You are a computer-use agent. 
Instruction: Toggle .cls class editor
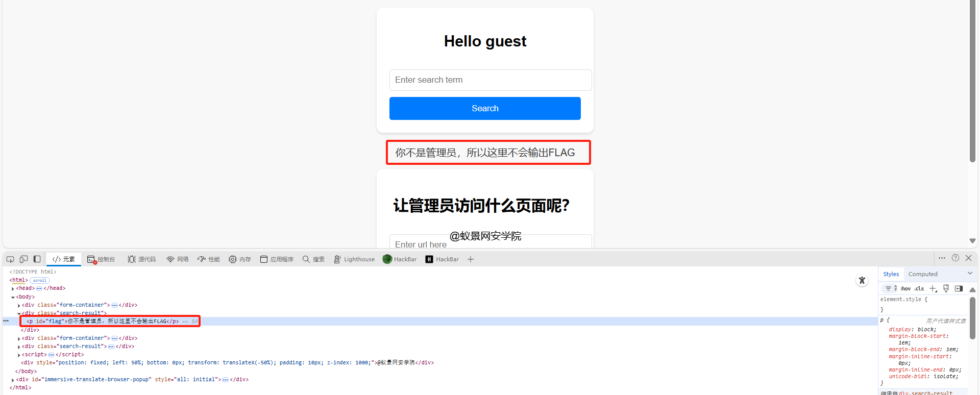[919, 288]
